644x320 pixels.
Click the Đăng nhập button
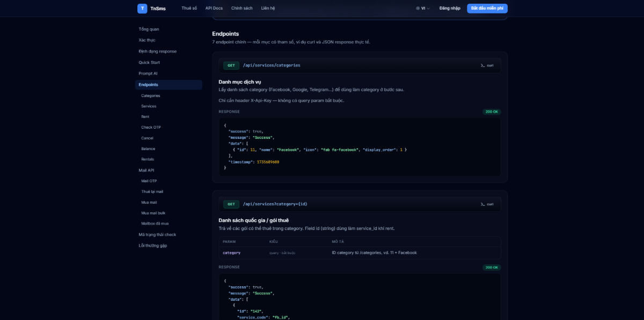pyautogui.click(x=450, y=8)
